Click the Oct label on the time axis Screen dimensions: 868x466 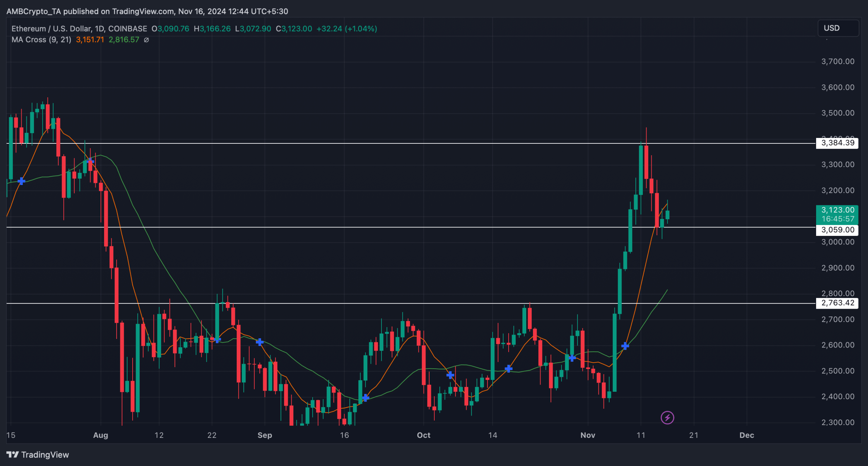[x=423, y=435]
